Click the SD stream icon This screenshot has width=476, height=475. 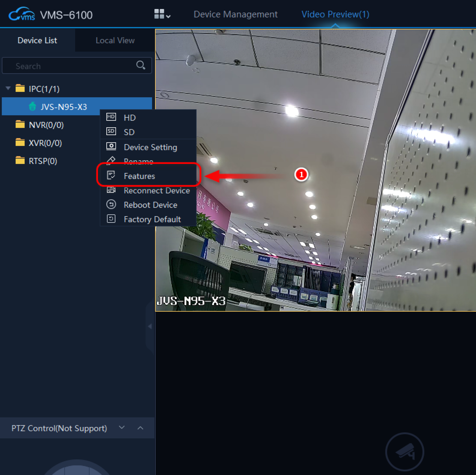click(111, 131)
